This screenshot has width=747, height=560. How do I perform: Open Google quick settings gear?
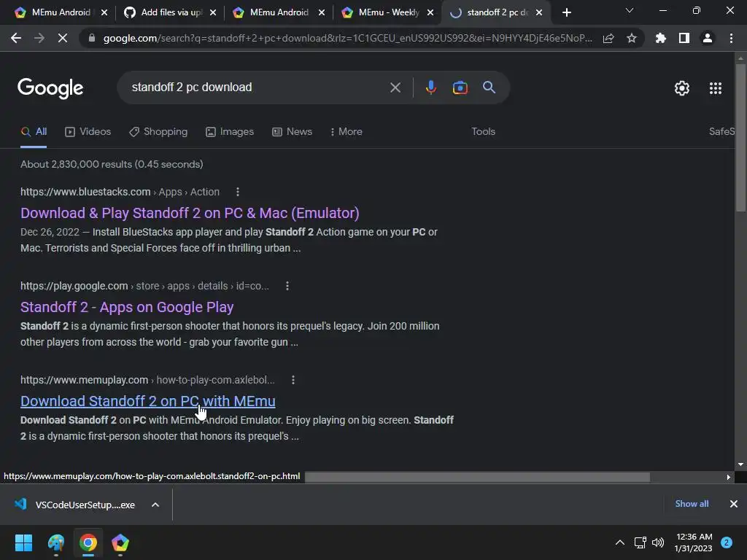click(682, 88)
